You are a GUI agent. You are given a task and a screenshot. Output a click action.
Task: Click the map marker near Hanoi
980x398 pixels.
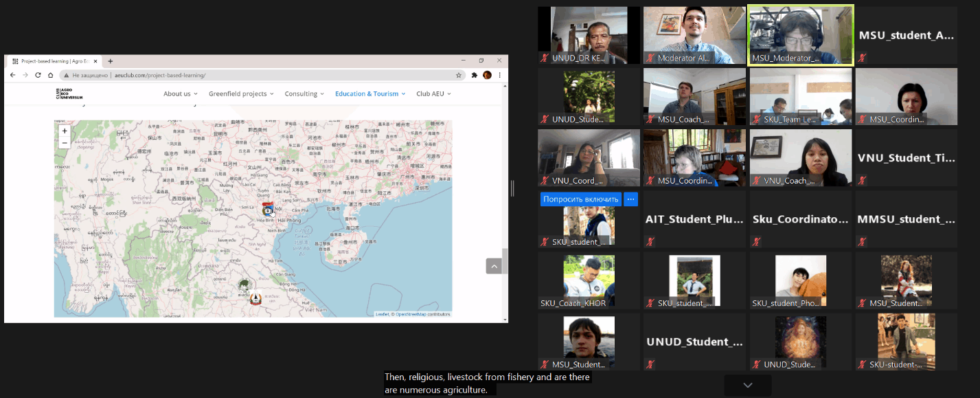tap(268, 210)
